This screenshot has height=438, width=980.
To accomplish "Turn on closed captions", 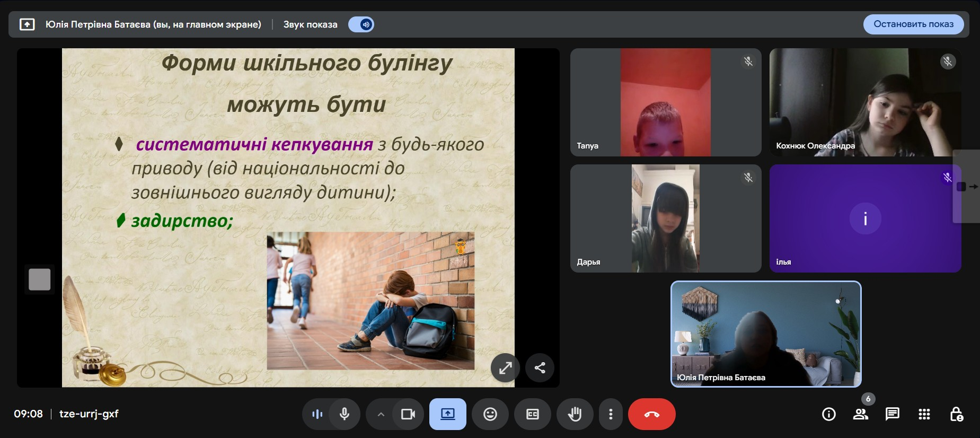I will pyautogui.click(x=532, y=414).
